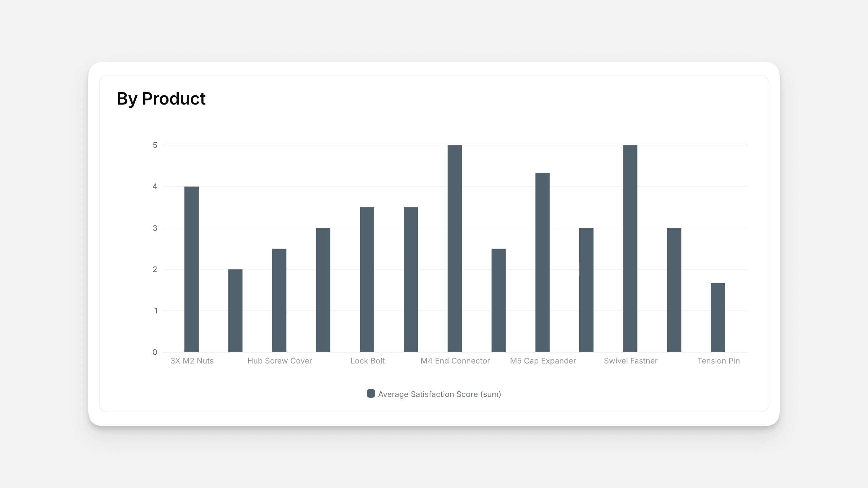Click the By Product chart title
Screen dimensions: 868x488
pyautogui.click(x=161, y=99)
